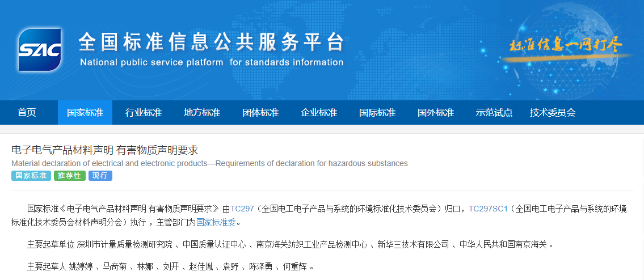The height and width of the screenshot is (280, 644).
Task: Open the 首页 home tab
Action: 27,112
